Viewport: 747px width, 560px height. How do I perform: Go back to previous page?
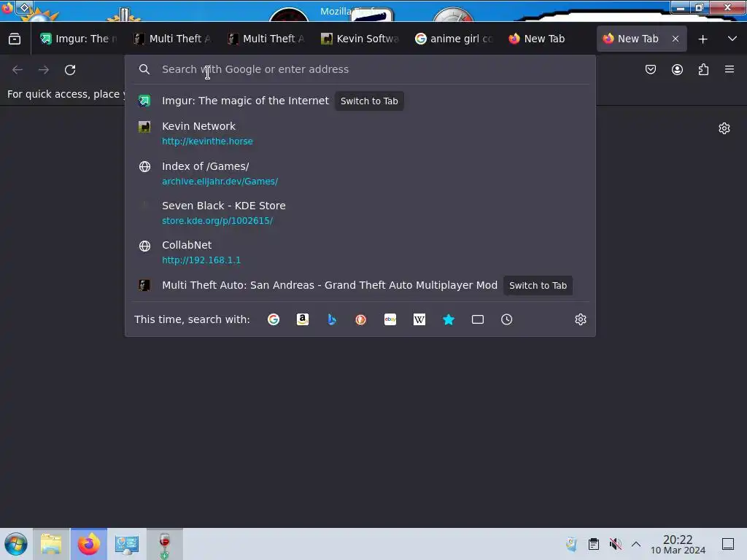tap(18, 69)
